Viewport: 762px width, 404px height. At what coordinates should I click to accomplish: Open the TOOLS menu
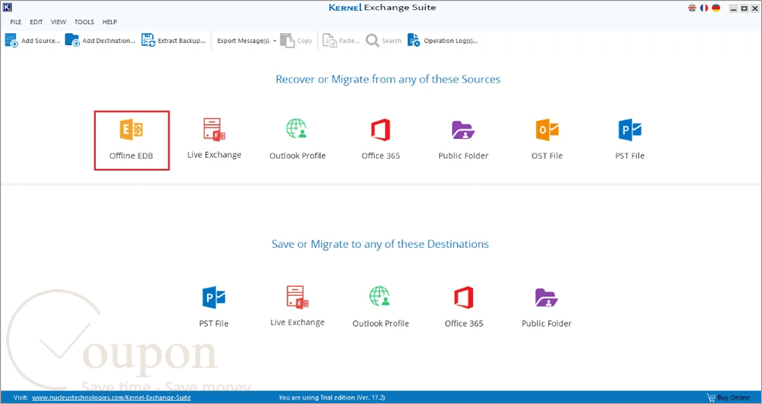point(84,22)
